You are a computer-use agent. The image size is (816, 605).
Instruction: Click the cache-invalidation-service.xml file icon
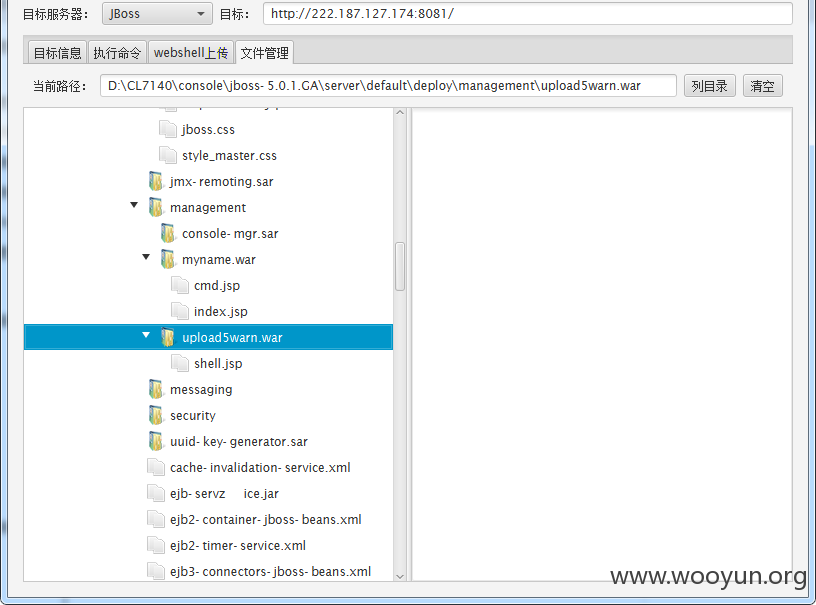point(156,467)
